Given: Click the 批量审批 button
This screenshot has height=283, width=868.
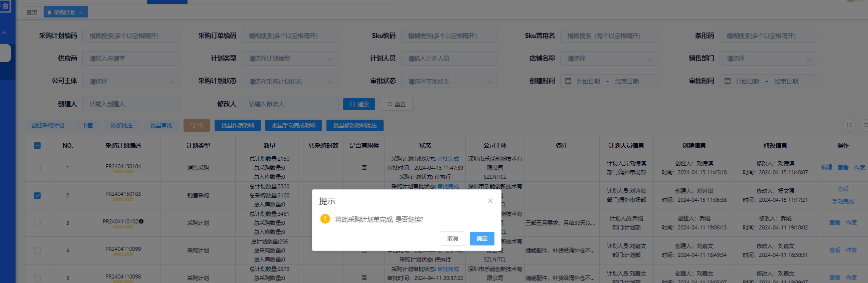Looking at the screenshot, I should click(161, 125).
